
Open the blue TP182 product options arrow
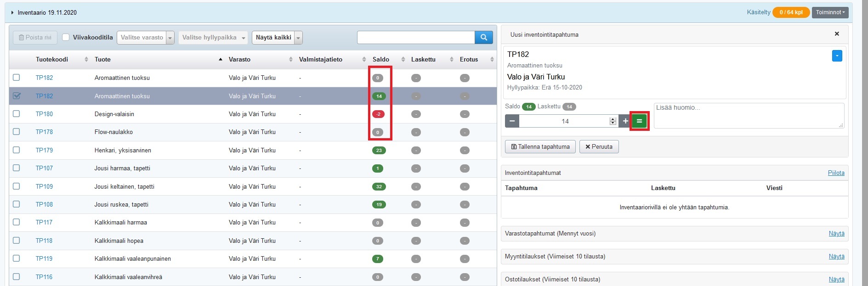tap(837, 56)
